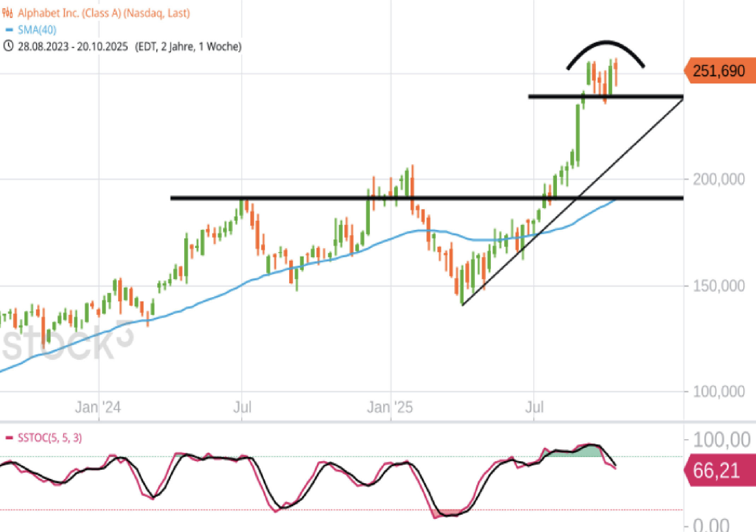Open the SSTOC(5, 5, 3) indicator label

[50, 438]
